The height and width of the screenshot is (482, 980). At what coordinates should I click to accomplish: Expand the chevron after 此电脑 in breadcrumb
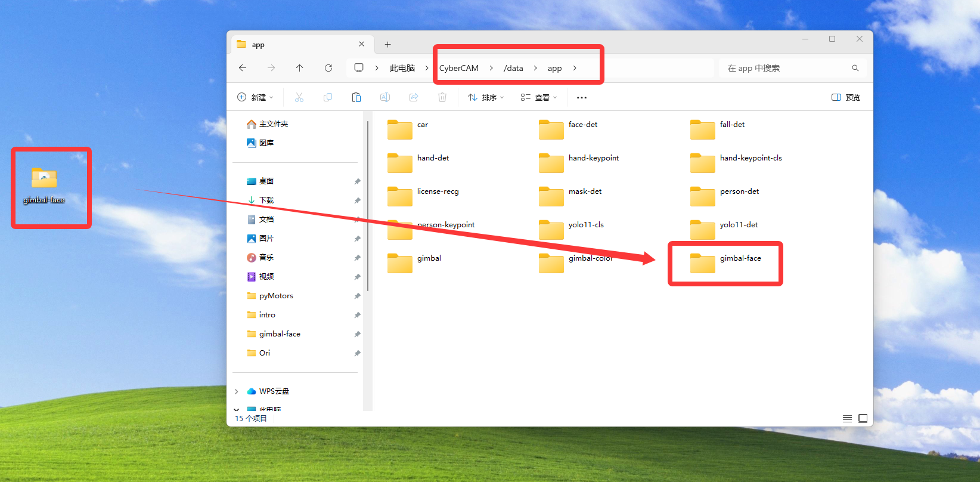click(427, 68)
